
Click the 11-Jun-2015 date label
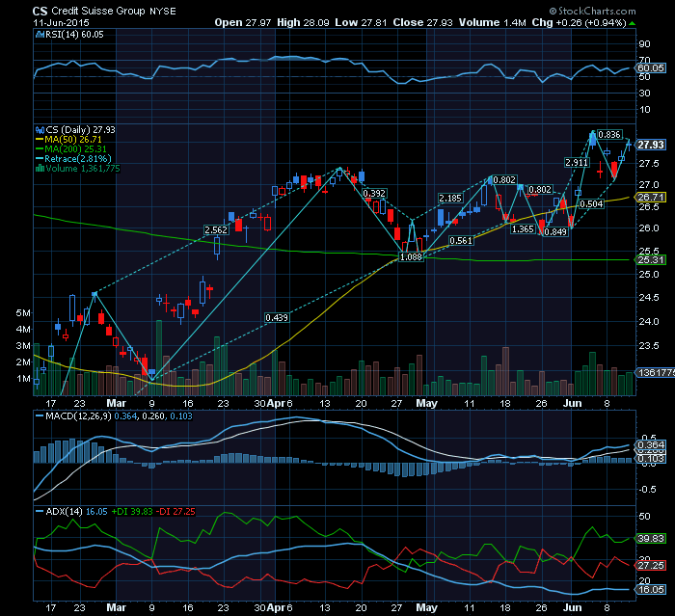click(x=61, y=22)
